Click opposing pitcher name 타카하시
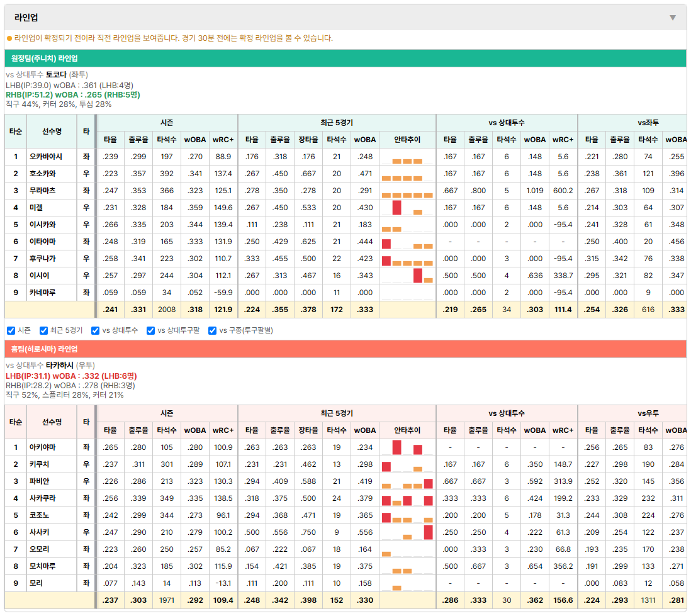 pyautogui.click(x=60, y=366)
